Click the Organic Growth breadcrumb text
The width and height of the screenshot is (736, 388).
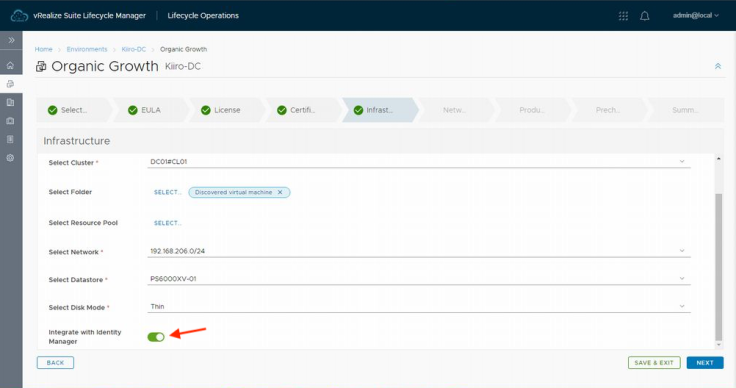[x=184, y=49]
